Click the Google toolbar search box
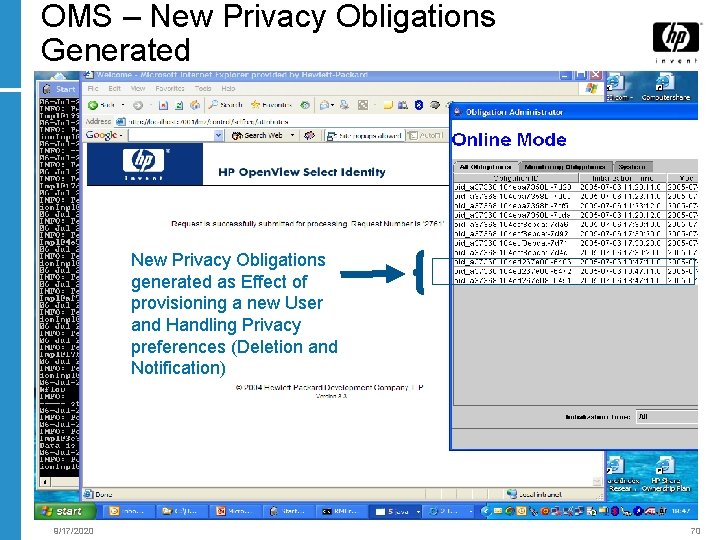Screen dimensions: 720x540 click(x=171, y=135)
